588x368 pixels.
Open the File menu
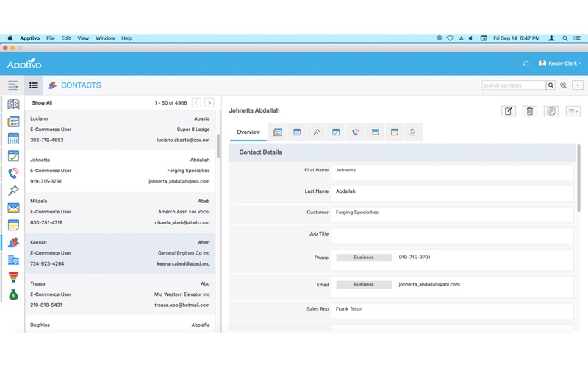51,38
